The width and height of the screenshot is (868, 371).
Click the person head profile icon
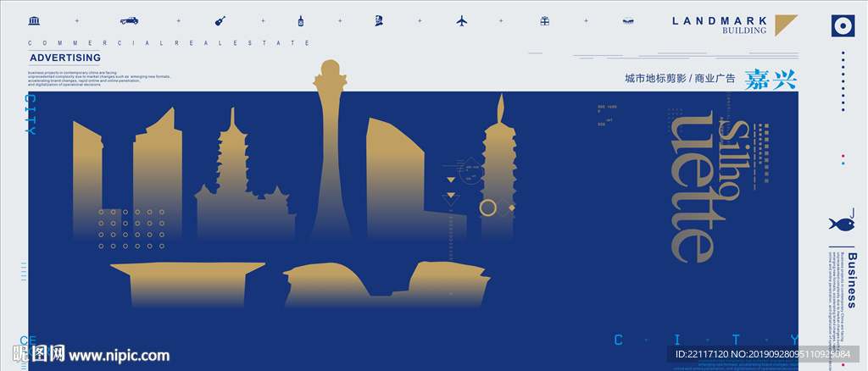[379, 21]
